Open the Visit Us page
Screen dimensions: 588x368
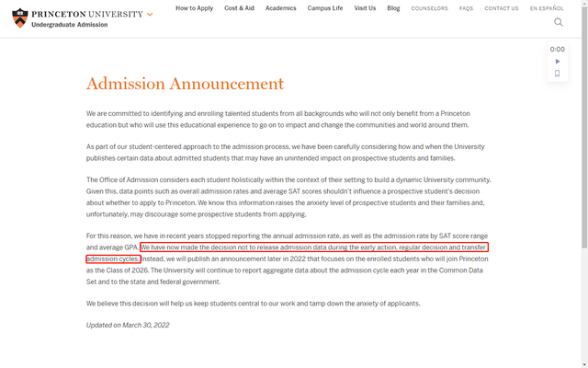(x=365, y=8)
